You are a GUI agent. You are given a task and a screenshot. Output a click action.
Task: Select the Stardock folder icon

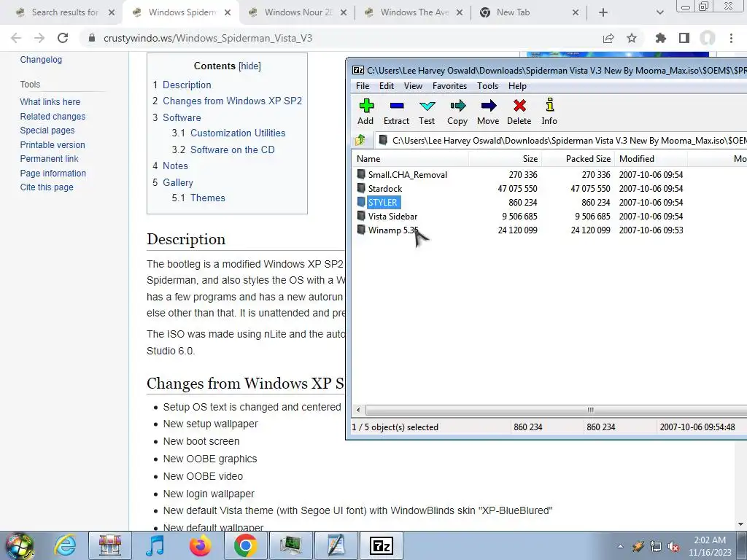pyautogui.click(x=362, y=188)
